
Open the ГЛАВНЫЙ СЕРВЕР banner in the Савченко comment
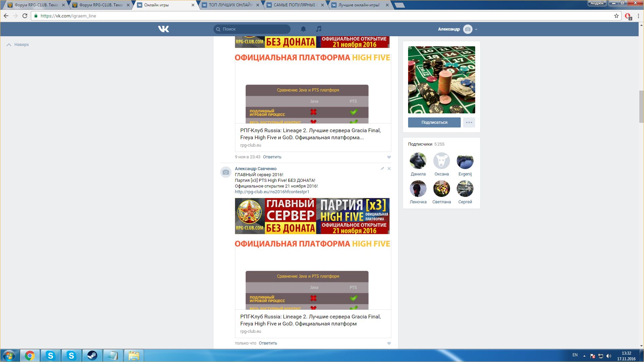[x=312, y=216]
